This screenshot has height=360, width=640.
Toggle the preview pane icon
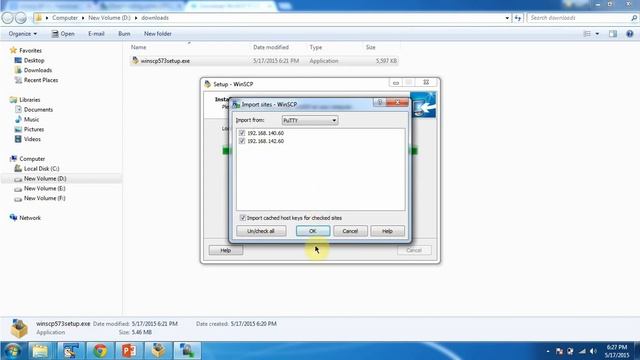(613, 34)
